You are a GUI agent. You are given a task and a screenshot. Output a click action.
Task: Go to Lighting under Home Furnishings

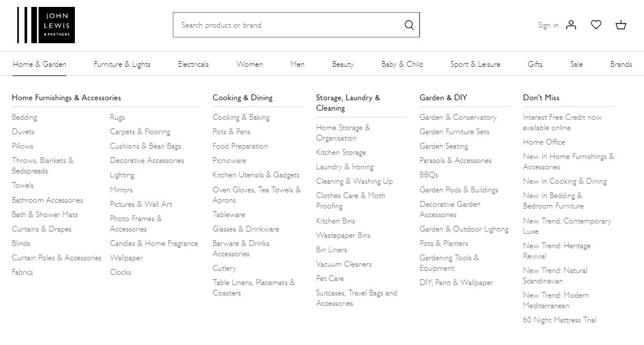point(122,175)
